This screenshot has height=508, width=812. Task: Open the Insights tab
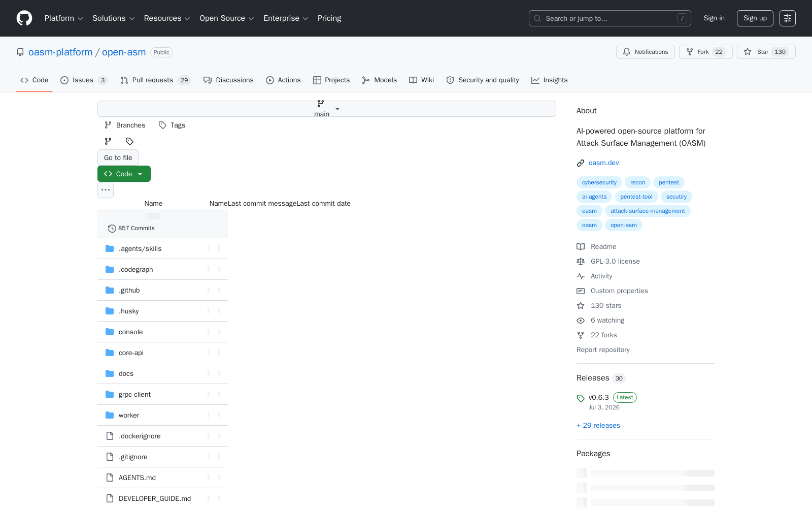click(550, 80)
